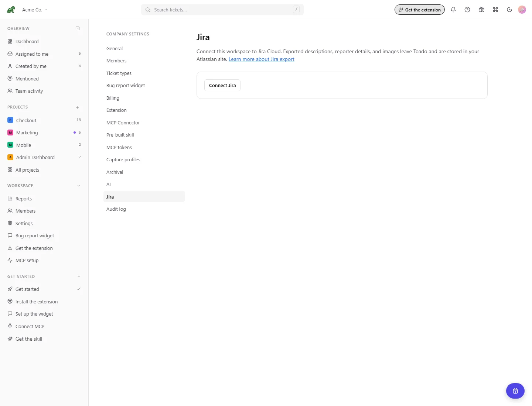Collapse sidebar using panel icon
The width and height of the screenshot is (532, 406).
point(78,28)
